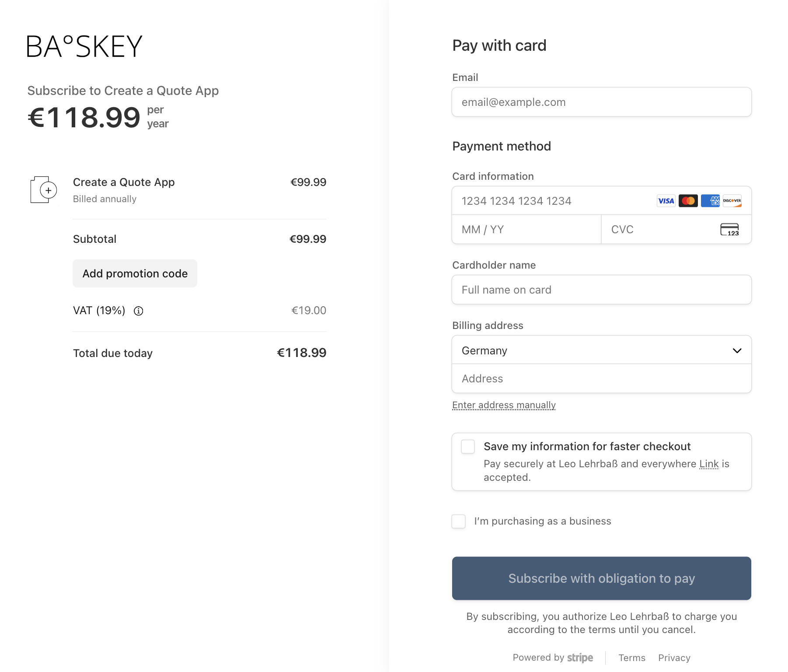Click the card number field
This screenshot has width=788, height=672.
pos(551,201)
